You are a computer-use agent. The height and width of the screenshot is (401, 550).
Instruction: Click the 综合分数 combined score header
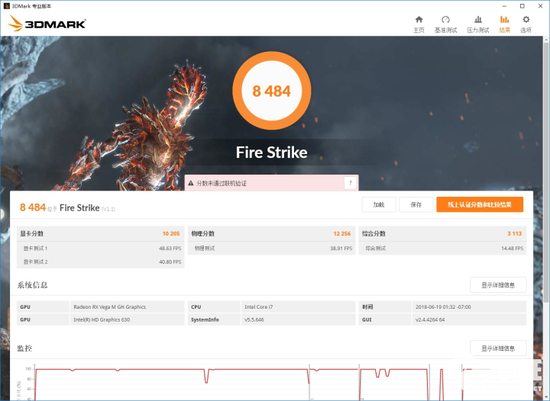[374, 234]
